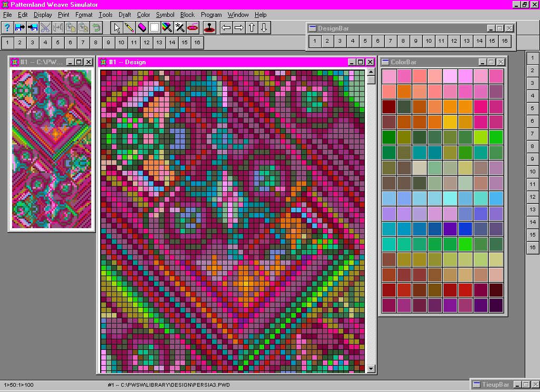Click button 5 in the DesignBar

(x=365, y=41)
